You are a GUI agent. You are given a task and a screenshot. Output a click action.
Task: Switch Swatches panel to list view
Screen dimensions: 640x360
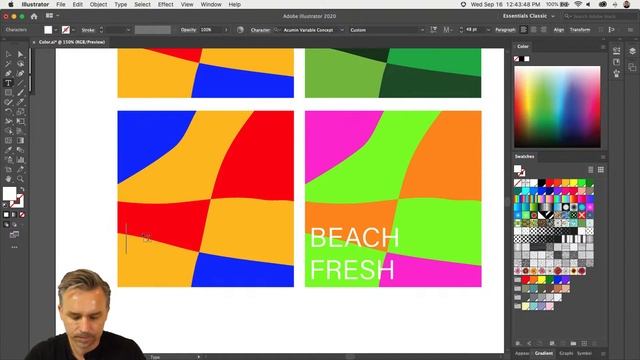click(591, 170)
